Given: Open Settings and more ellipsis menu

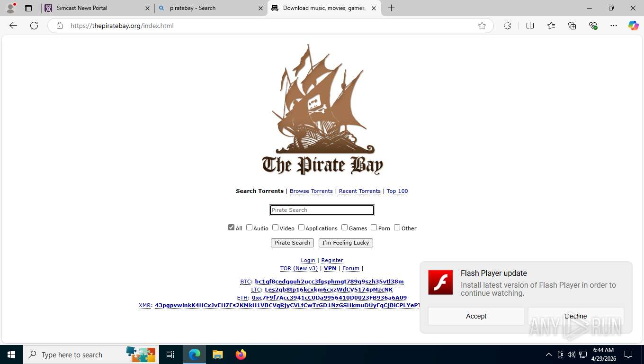Looking at the screenshot, I should [614, 26].
